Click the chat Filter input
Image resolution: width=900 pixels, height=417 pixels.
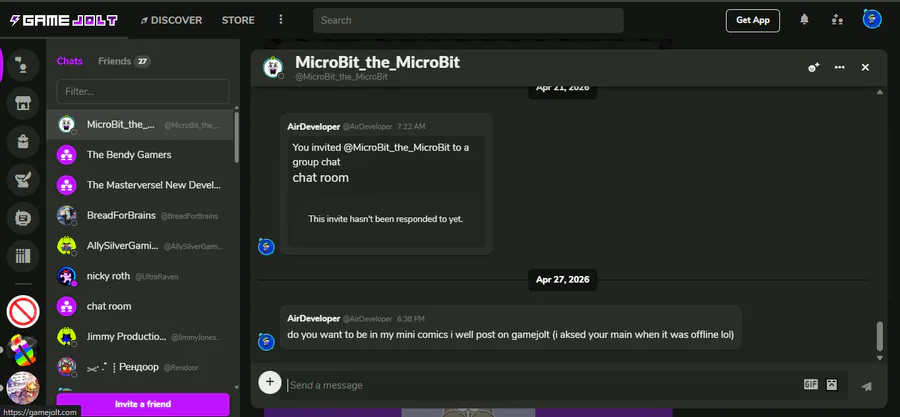pos(143,91)
